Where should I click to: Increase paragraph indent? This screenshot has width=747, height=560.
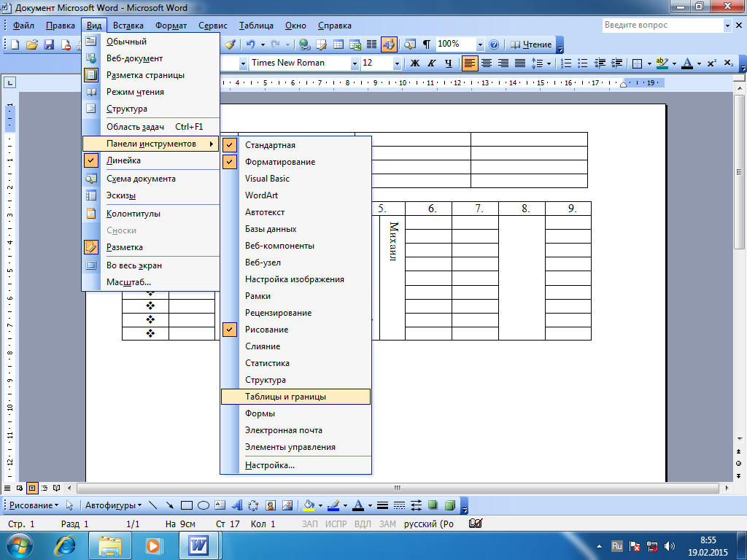616,63
